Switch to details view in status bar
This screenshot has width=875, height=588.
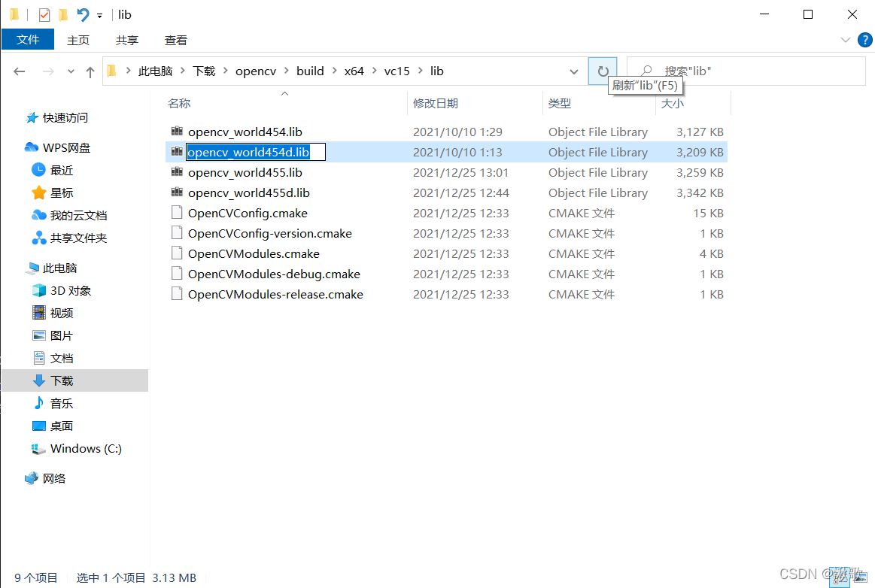[840, 577]
